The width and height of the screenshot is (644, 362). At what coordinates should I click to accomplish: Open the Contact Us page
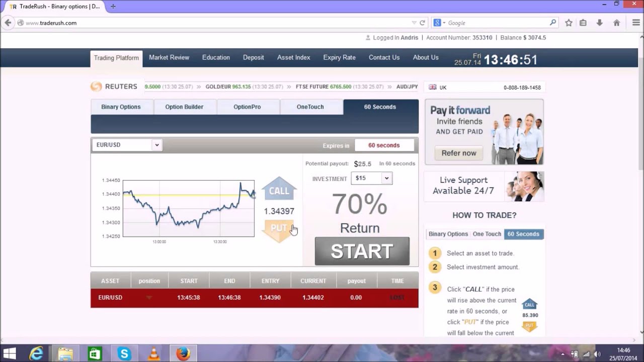384,57
